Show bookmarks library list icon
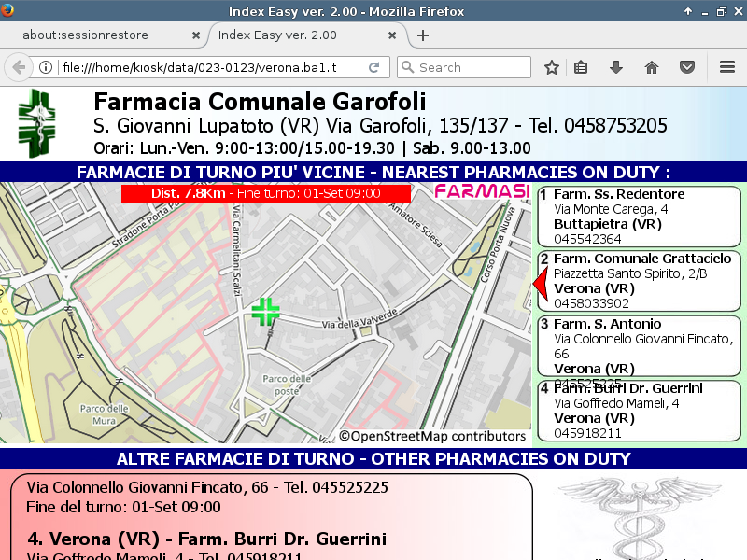The width and height of the screenshot is (747, 560). coord(581,67)
